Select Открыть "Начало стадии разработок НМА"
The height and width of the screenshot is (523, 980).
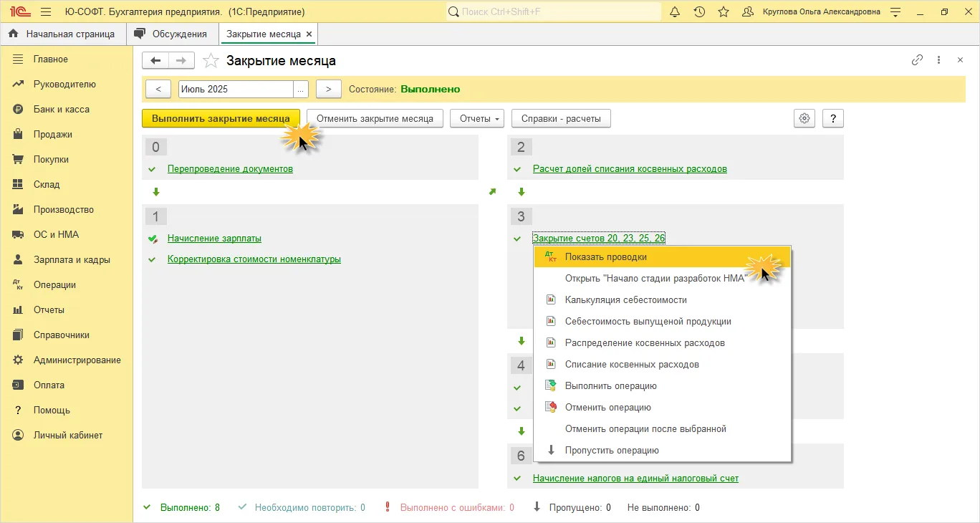coord(662,278)
